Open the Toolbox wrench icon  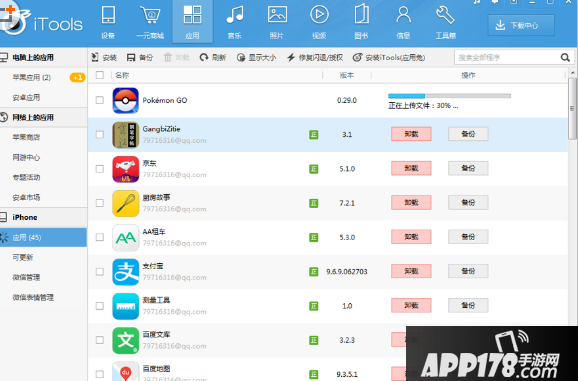click(445, 15)
